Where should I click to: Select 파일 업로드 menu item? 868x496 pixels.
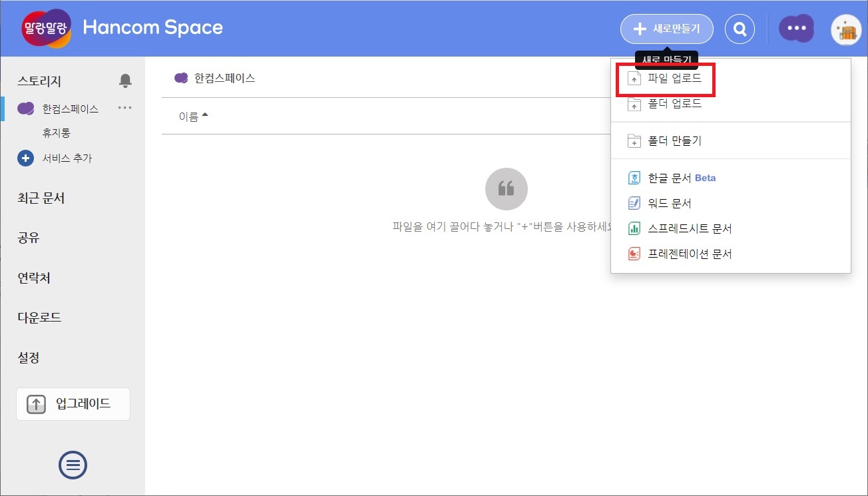point(731,79)
